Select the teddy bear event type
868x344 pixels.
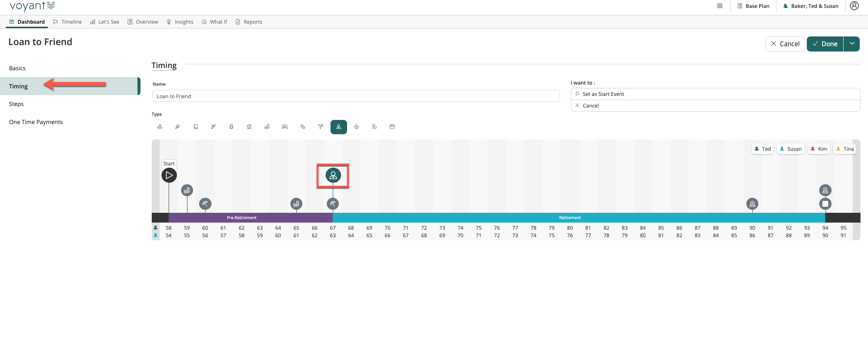pyautogui.click(x=231, y=127)
